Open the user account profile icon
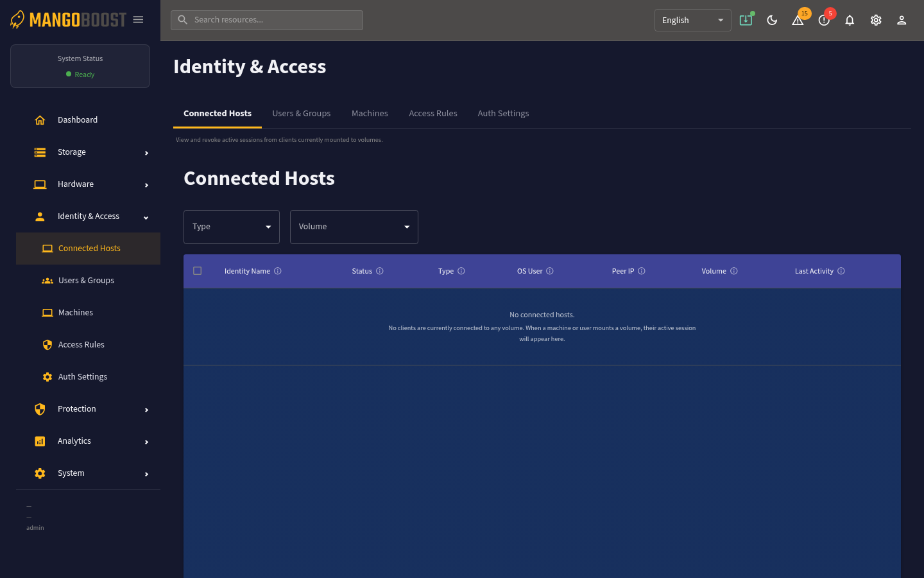The image size is (924, 578). point(902,20)
